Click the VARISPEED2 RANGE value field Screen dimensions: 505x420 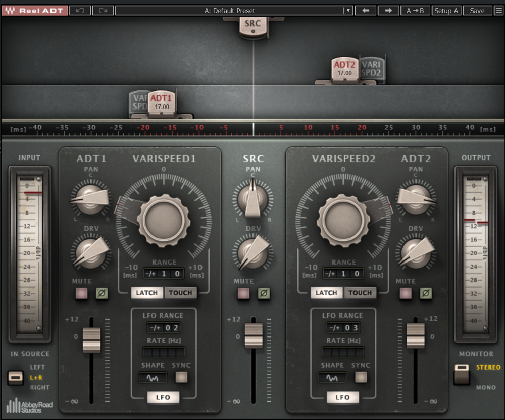[343, 274]
